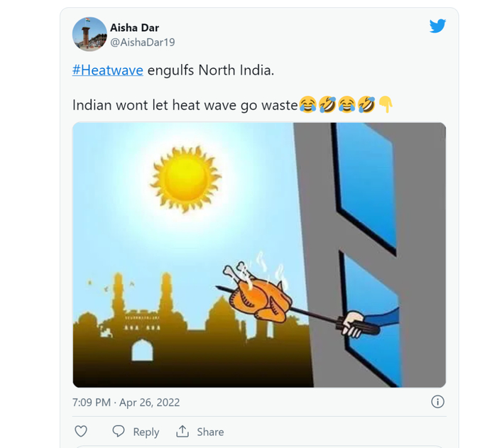Click the Twitter bird logo
Image resolution: width=497 pixels, height=448 pixels.
pyautogui.click(x=437, y=26)
